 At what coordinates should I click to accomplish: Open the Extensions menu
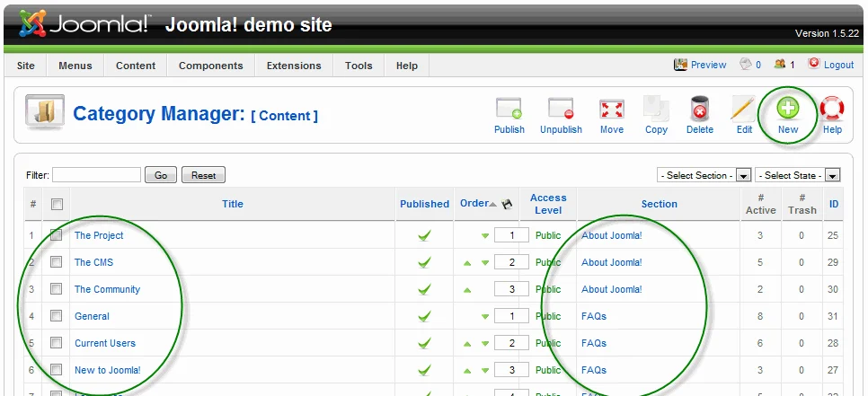point(294,66)
